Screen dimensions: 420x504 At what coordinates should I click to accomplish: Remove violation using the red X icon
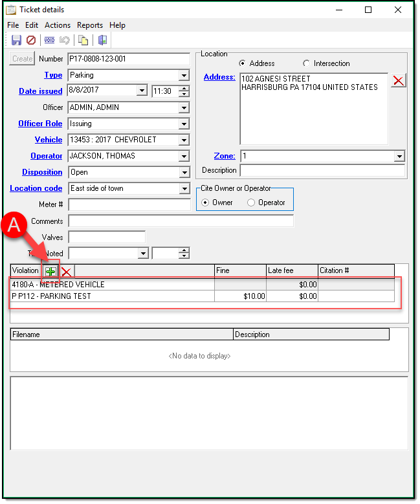(66, 271)
